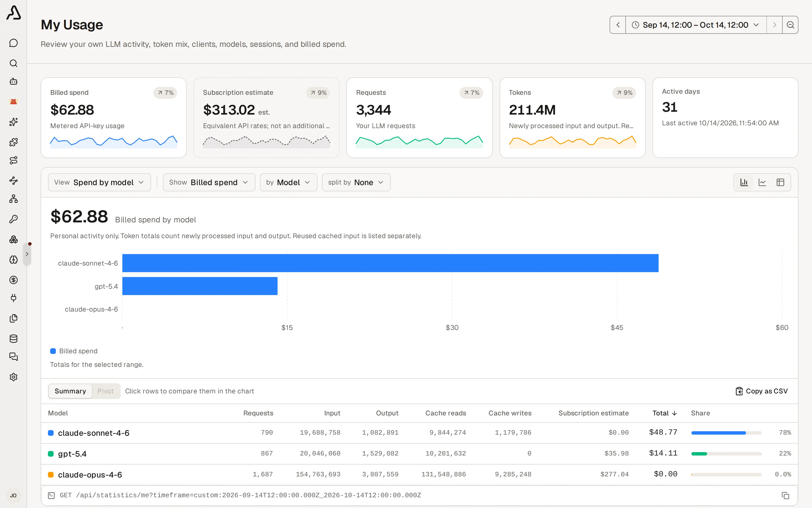The height and width of the screenshot is (508, 812).
Task: Click the search magnifier in sidebar
Action: (14, 63)
